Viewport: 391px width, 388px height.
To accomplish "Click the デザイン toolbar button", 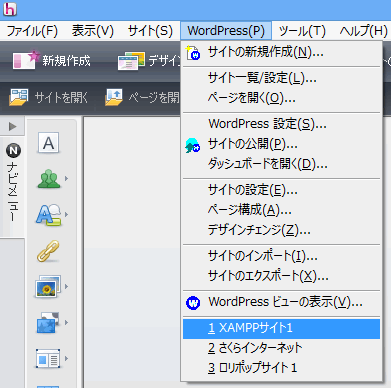I will click(x=149, y=61).
